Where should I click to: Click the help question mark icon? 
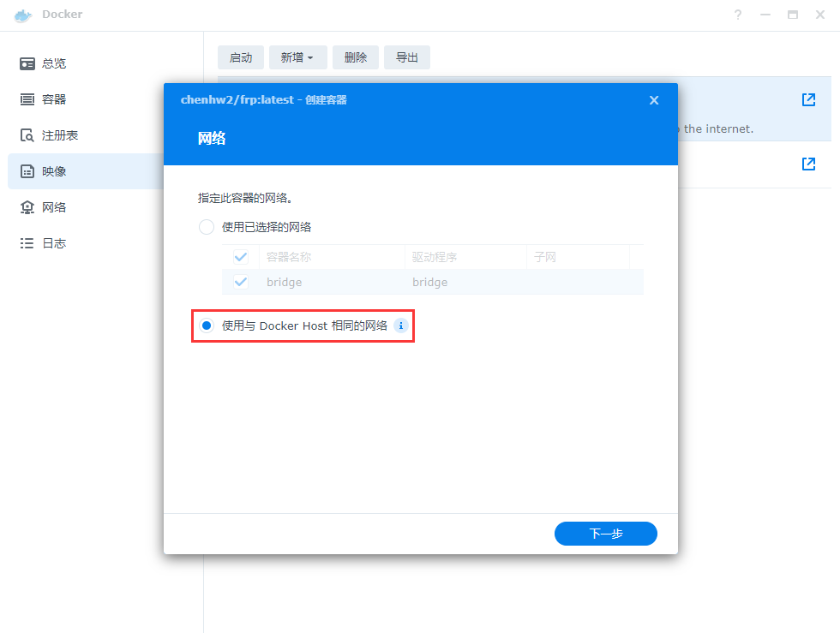(x=738, y=15)
